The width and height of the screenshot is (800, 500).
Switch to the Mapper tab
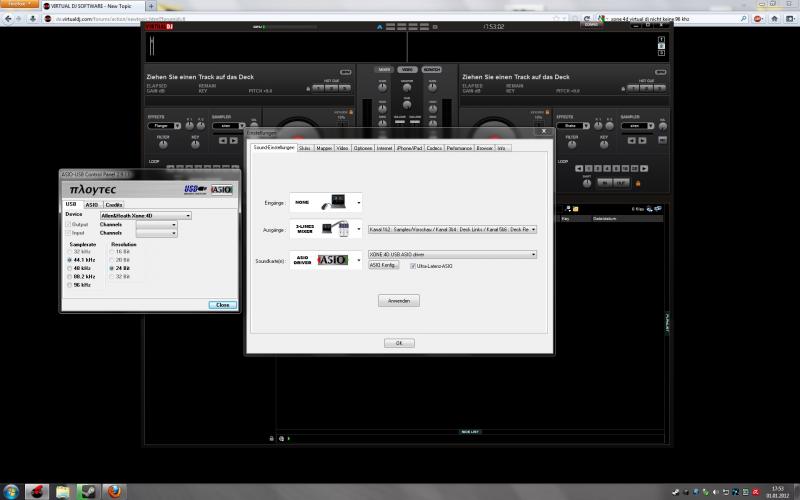(324, 148)
